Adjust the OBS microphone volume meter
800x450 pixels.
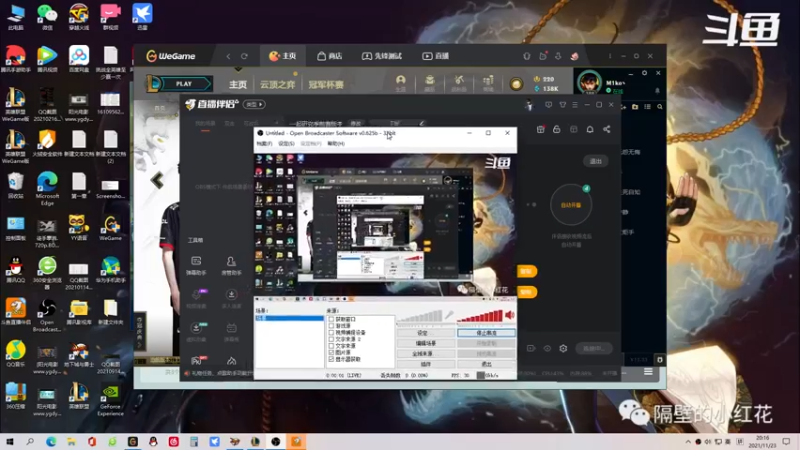pos(419,316)
